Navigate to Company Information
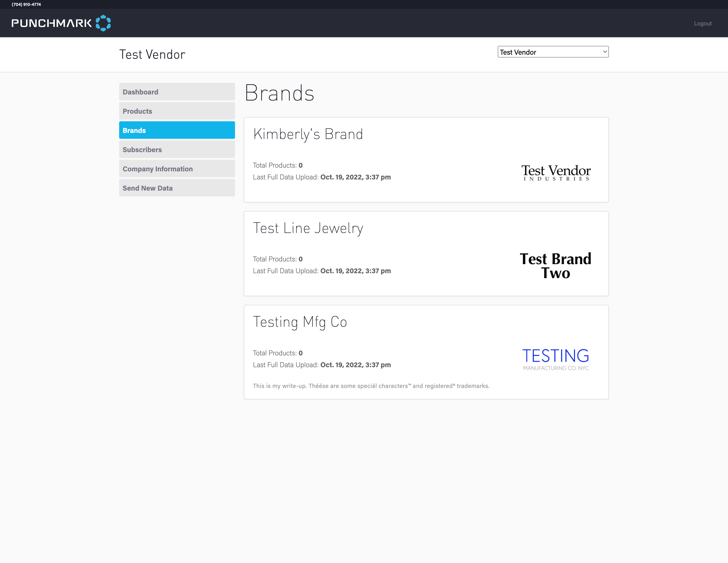The height and width of the screenshot is (563, 728). point(177,169)
